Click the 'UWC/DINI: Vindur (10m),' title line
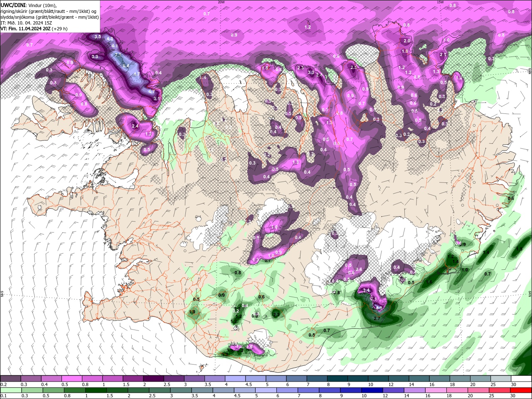Screen dimensions: 532x399 click(x=28, y=5)
